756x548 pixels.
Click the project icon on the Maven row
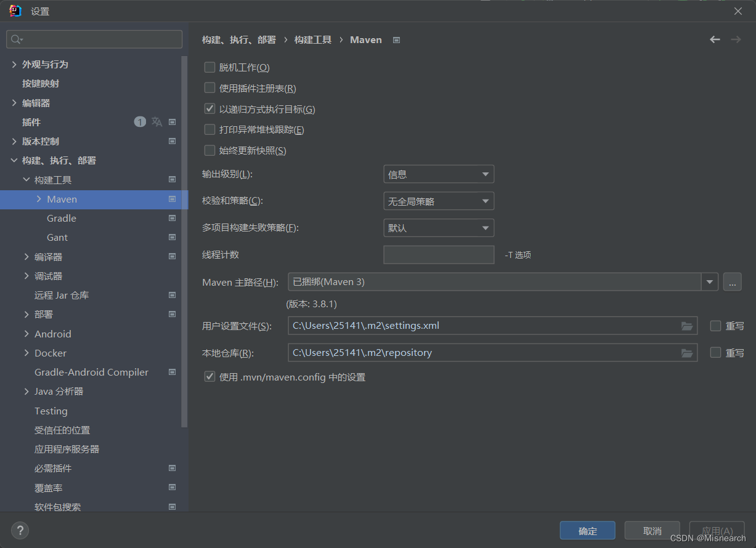(173, 199)
